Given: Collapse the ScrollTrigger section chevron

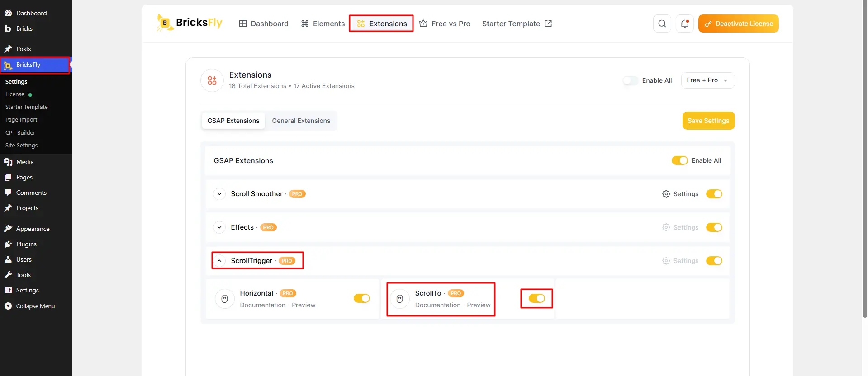Looking at the screenshot, I should click(219, 261).
